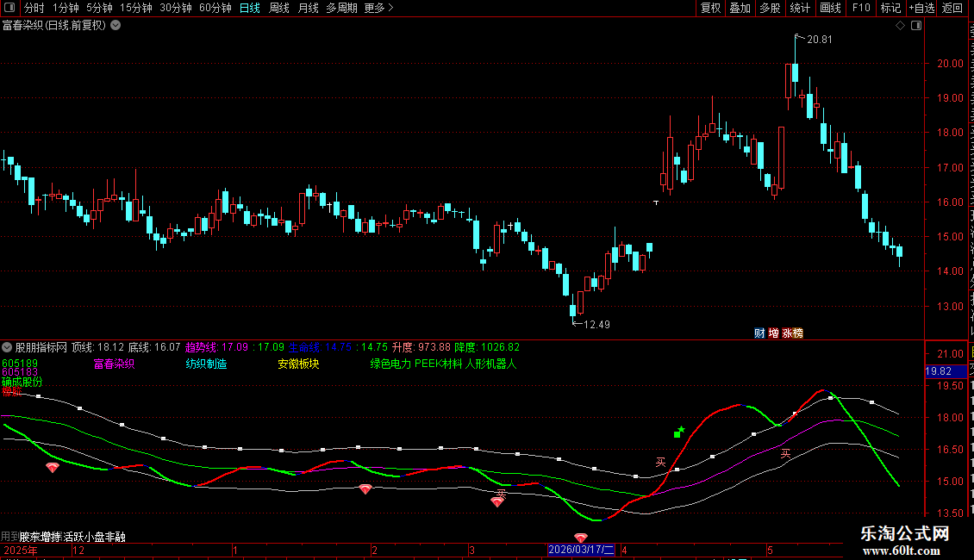The image size is (974, 560).
Task: Click the 买 signal left of the green star
Action: pyautogui.click(x=660, y=462)
